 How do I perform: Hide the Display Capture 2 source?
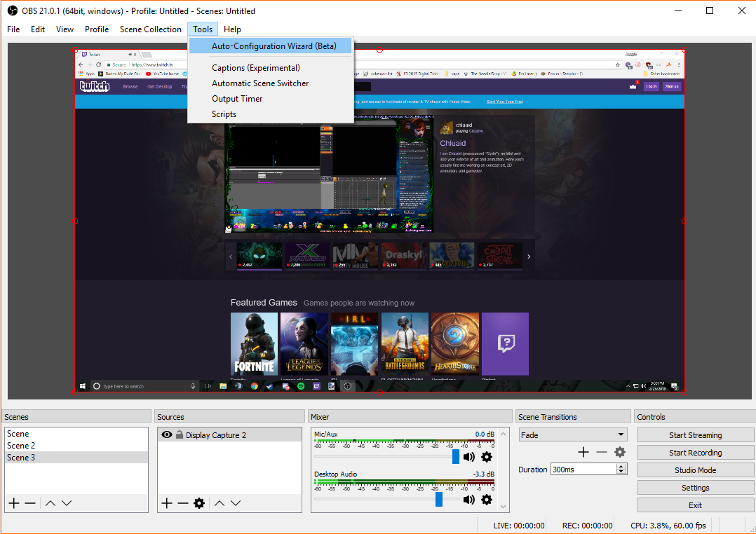pyautogui.click(x=166, y=434)
